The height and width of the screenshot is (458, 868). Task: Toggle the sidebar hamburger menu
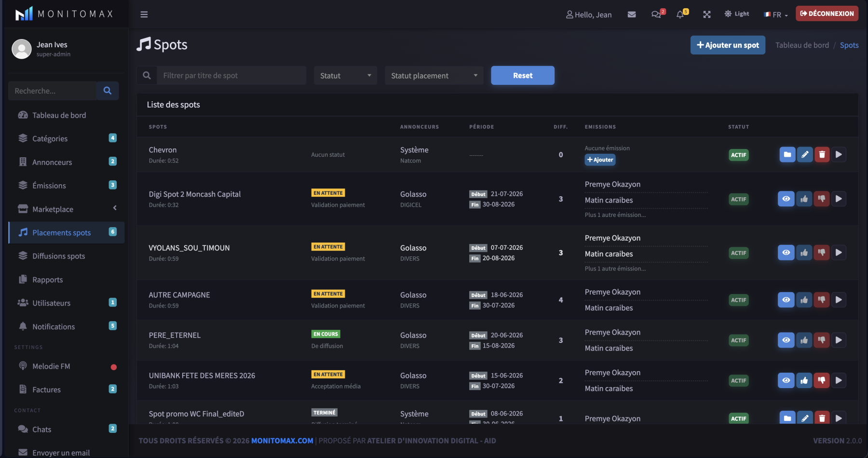pos(144,14)
